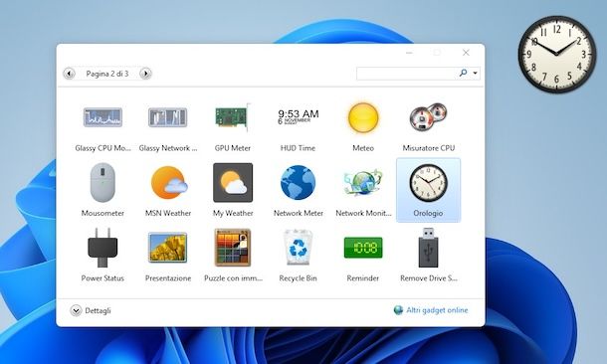
Task: Click the "GPU Meter" label text
Action: pos(233,148)
